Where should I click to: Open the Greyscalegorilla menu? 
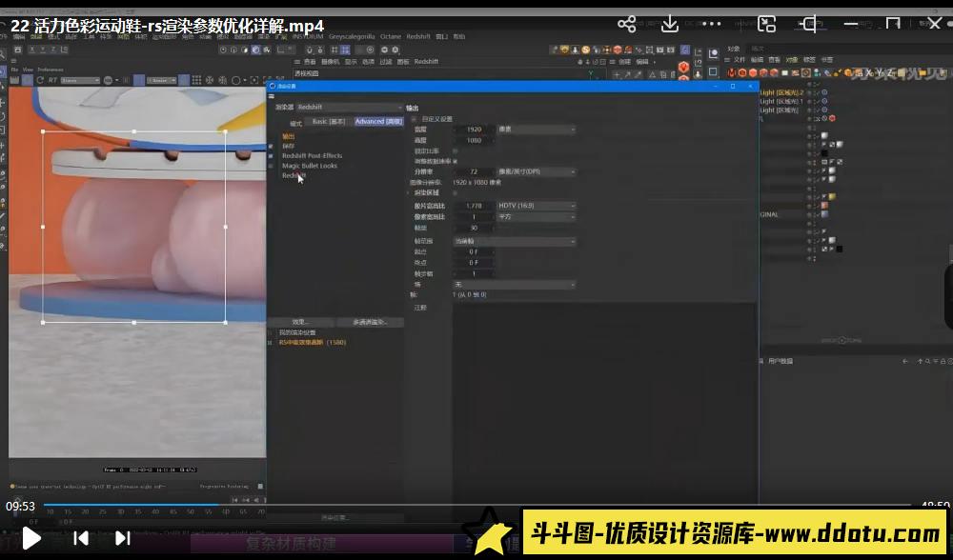pyautogui.click(x=352, y=36)
